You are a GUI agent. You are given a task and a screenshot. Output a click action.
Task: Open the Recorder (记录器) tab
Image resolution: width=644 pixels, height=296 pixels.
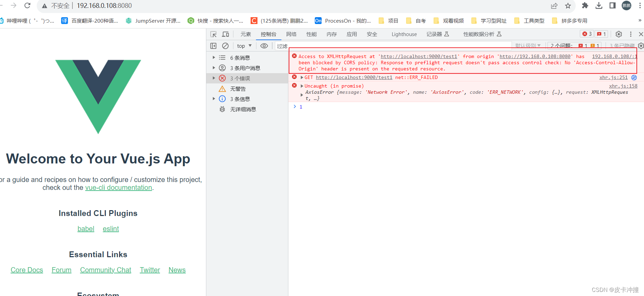click(x=438, y=34)
